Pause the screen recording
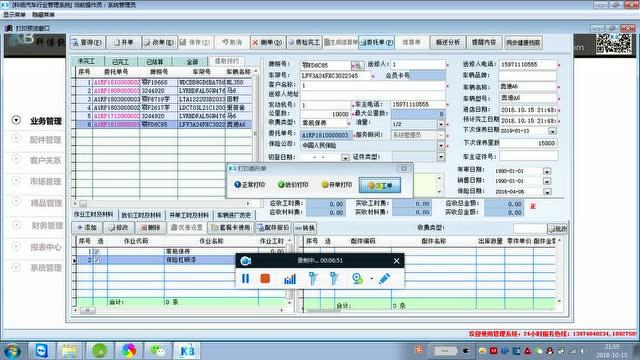This screenshot has height=360, width=640. click(245, 279)
